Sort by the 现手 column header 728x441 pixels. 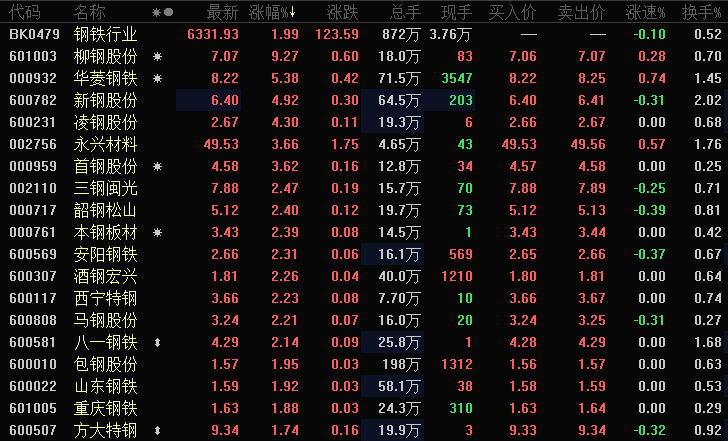pyautogui.click(x=456, y=13)
